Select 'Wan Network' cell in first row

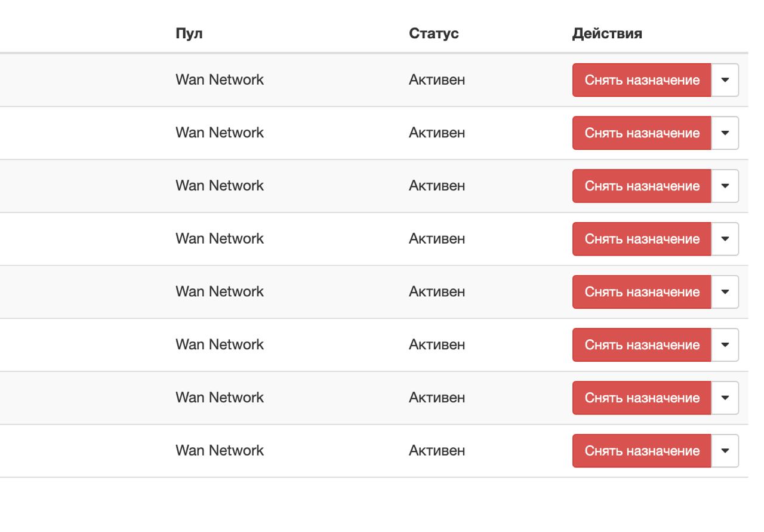220,80
